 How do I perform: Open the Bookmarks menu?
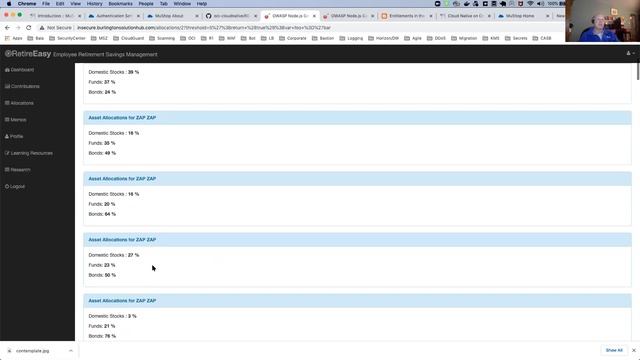coord(120,4)
